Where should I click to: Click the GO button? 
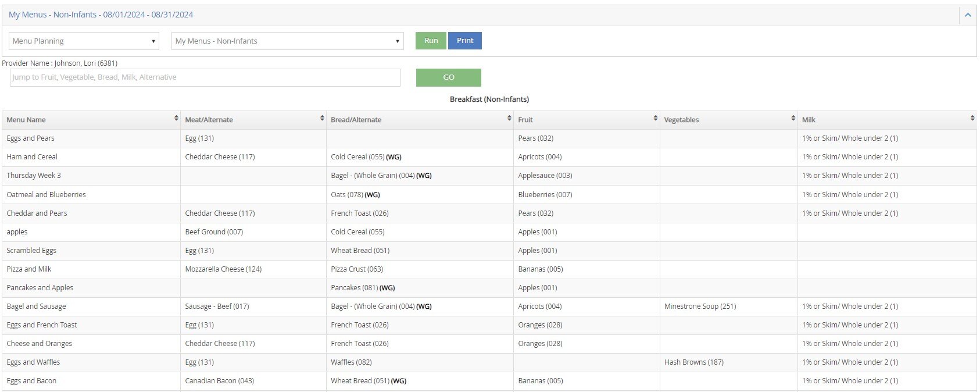(449, 77)
